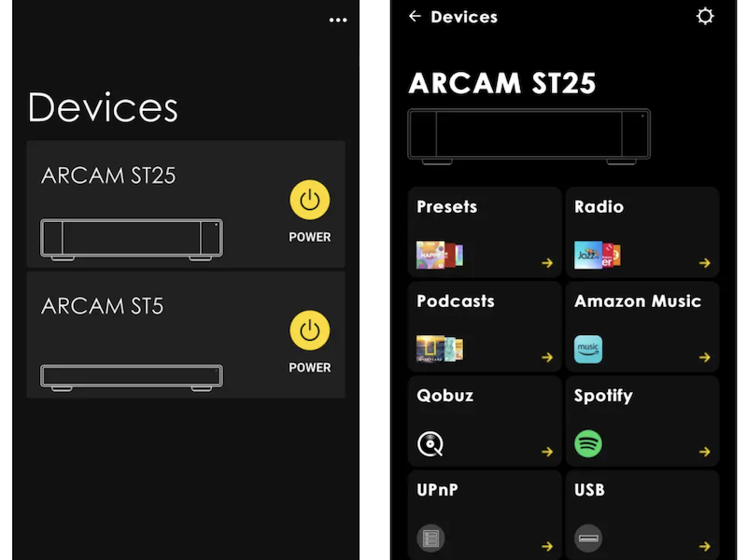The height and width of the screenshot is (560, 747).
Task: Select the ARCAM ST5 device outline in list
Action: tap(132, 378)
